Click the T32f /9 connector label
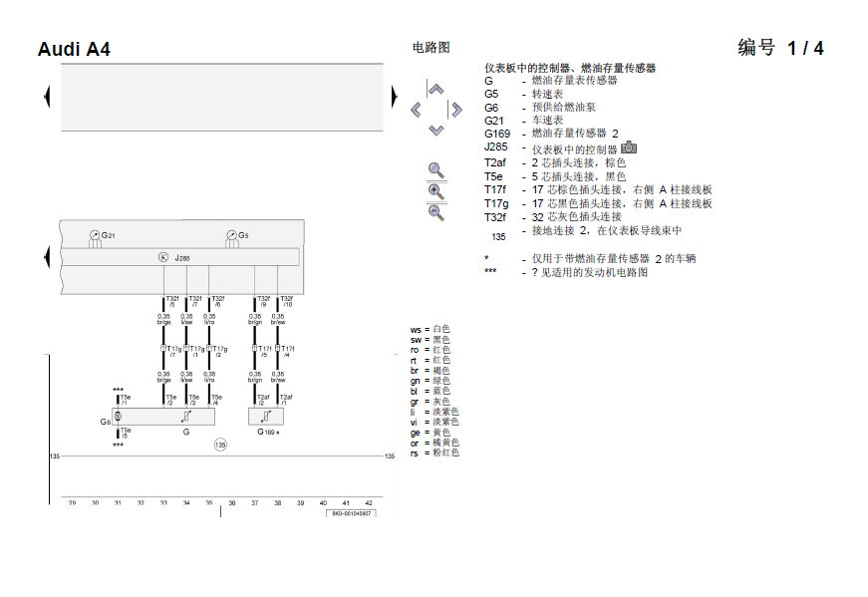Viewport: 868px width, 597px height. (263, 301)
